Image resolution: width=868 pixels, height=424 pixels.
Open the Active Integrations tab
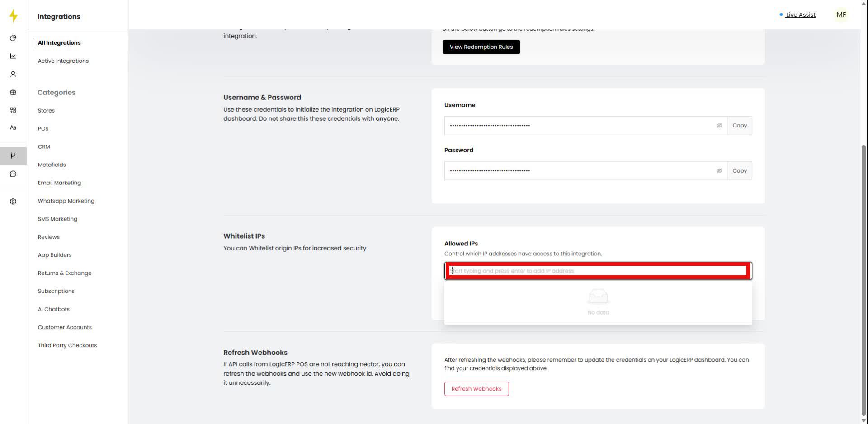click(63, 61)
